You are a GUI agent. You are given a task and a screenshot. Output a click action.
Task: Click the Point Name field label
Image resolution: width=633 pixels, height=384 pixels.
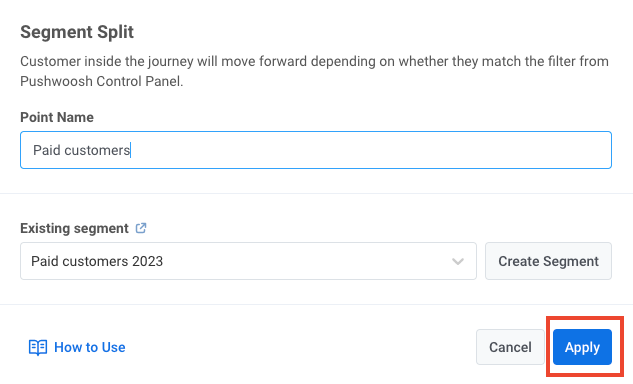pyautogui.click(x=57, y=117)
